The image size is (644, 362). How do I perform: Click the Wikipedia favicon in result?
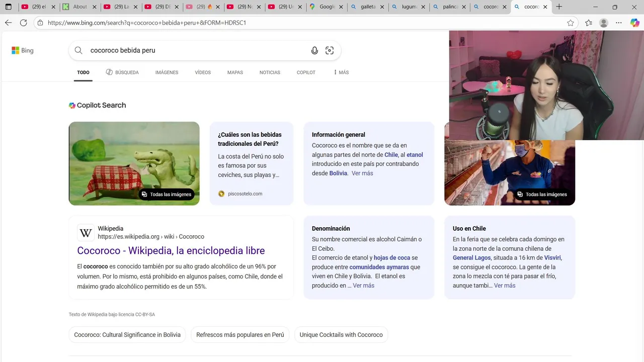click(x=86, y=233)
